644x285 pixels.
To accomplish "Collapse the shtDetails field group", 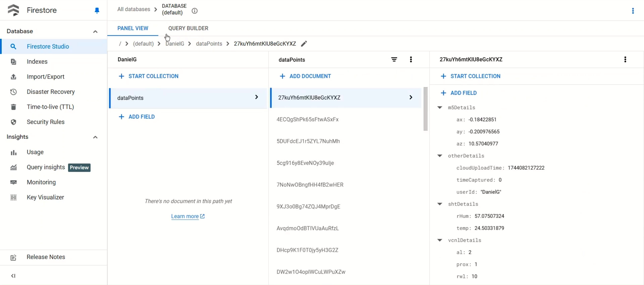I will (x=440, y=204).
